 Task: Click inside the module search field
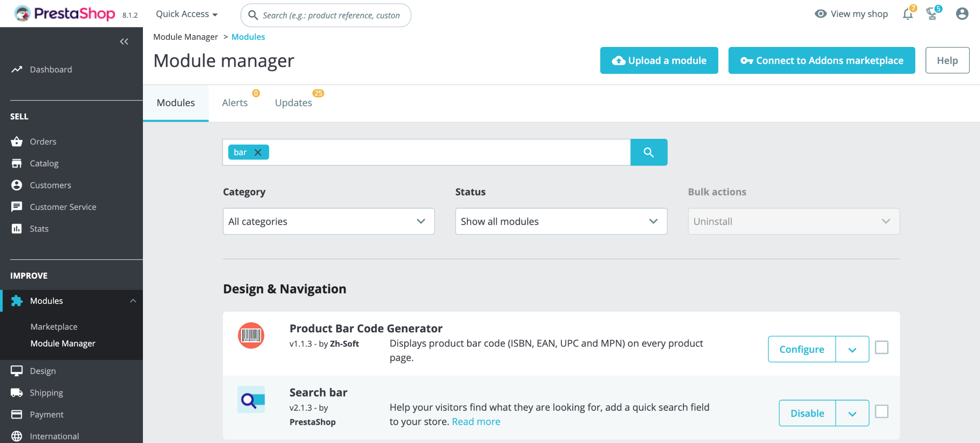coord(449,152)
